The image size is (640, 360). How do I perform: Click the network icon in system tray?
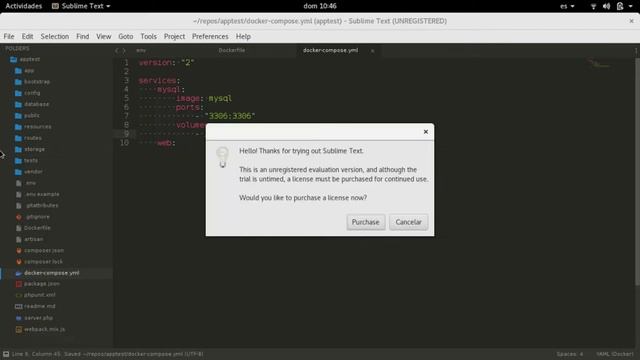(593, 6)
